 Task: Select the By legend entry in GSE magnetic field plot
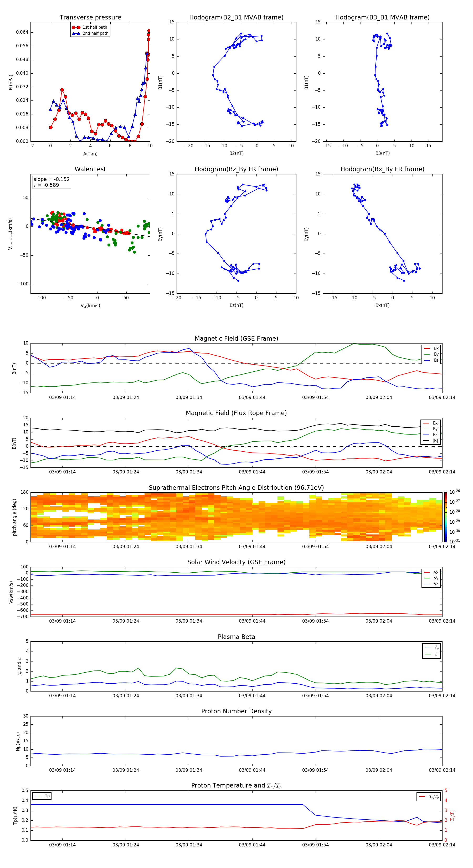431,354
